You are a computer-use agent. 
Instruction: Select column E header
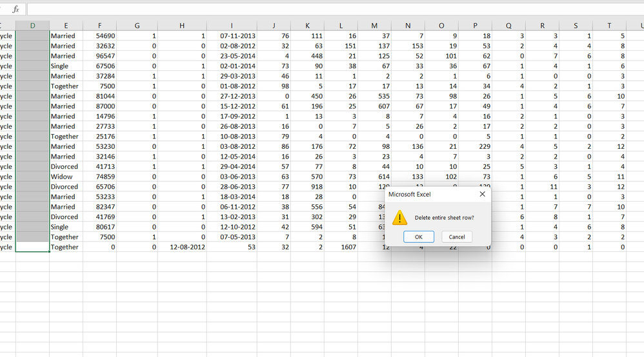(66, 25)
